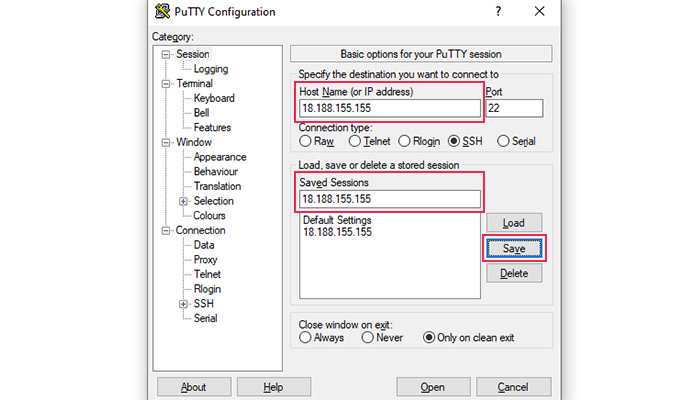Open the Telnet category in the tree
The width and height of the screenshot is (700, 400).
pyautogui.click(x=207, y=274)
